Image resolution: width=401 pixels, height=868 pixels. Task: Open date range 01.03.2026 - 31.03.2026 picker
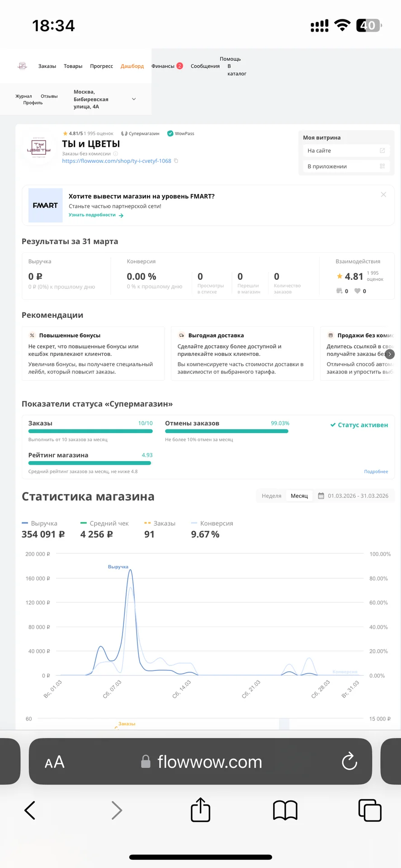(x=353, y=496)
